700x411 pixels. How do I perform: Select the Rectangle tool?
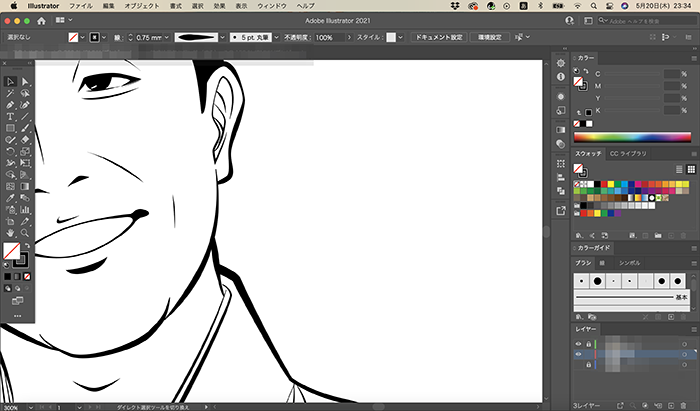coord(10,128)
